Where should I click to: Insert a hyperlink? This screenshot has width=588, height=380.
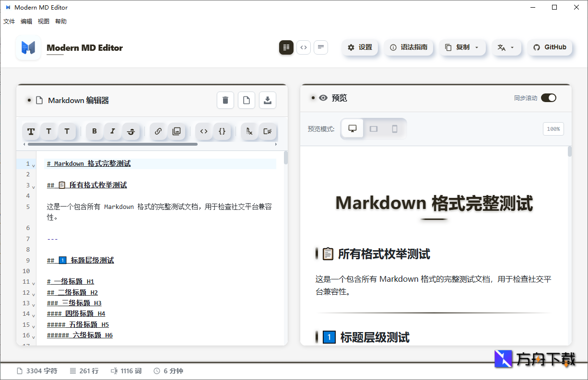(158, 131)
